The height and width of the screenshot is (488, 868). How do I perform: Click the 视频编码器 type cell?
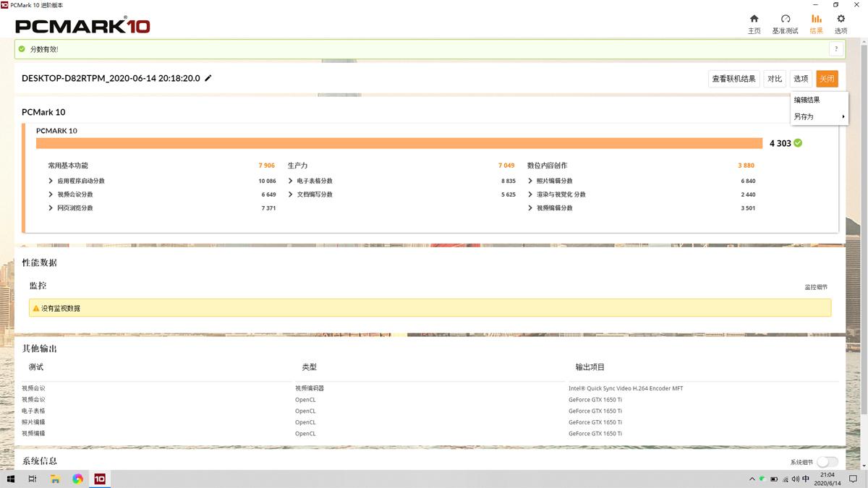pyautogui.click(x=310, y=388)
